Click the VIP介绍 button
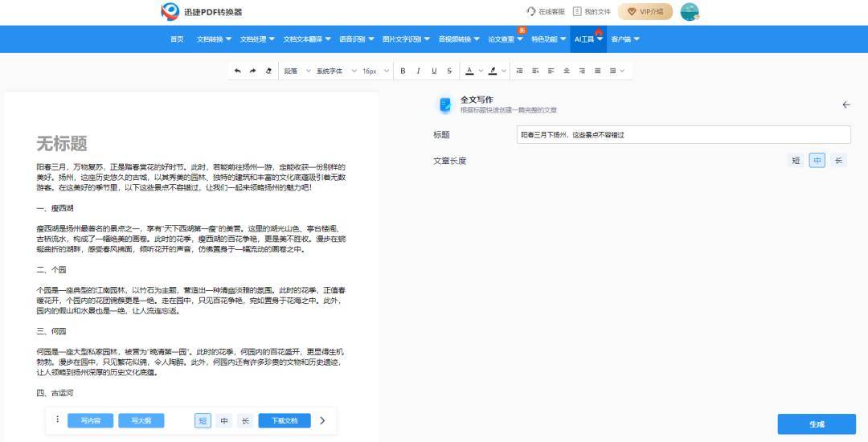The image size is (868, 442). click(645, 11)
